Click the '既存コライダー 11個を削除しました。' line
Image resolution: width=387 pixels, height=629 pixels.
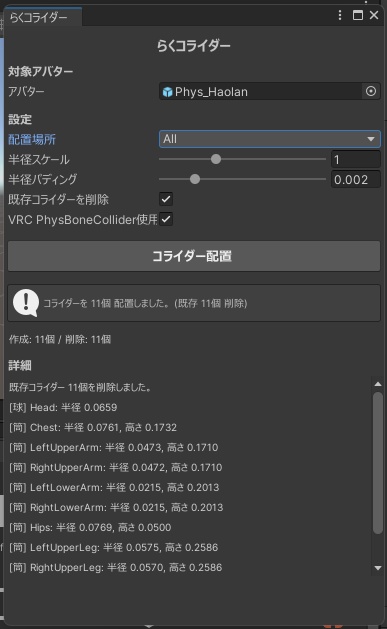click(80, 387)
